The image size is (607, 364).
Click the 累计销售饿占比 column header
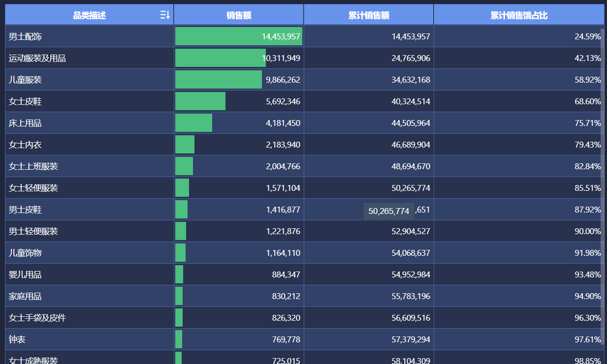(x=519, y=15)
